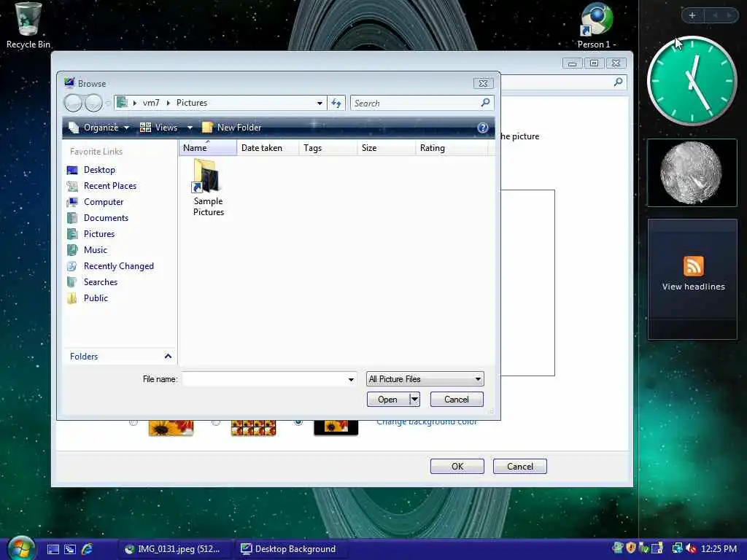Open the Views dropdown arrow
Image resolution: width=747 pixels, height=560 pixels.
190,128
